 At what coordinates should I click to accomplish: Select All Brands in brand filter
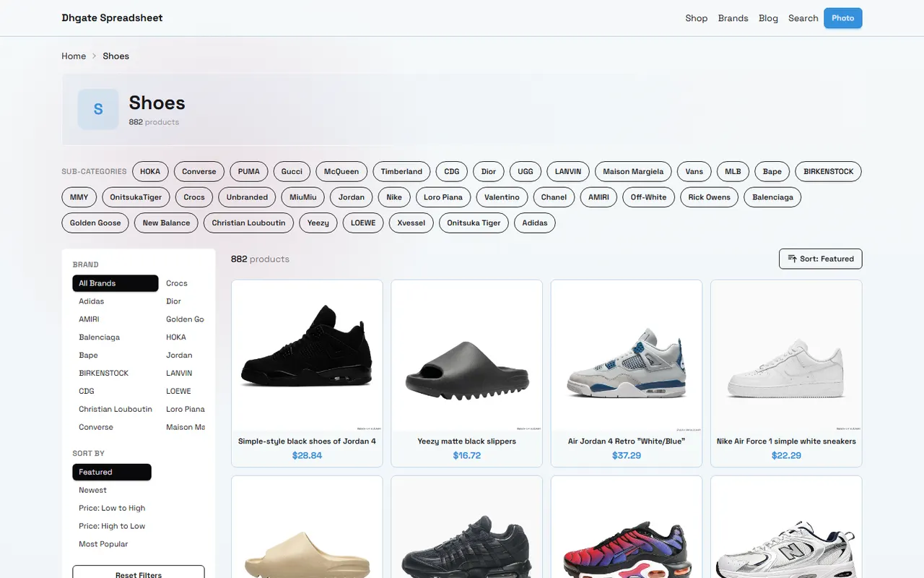click(x=115, y=283)
